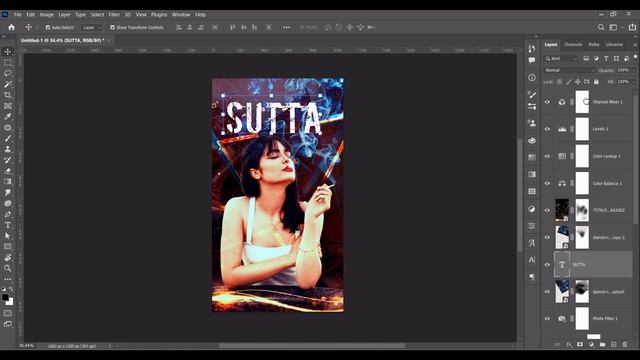Open the Image menu
The height and width of the screenshot is (360, 640).
click(47, 15)
